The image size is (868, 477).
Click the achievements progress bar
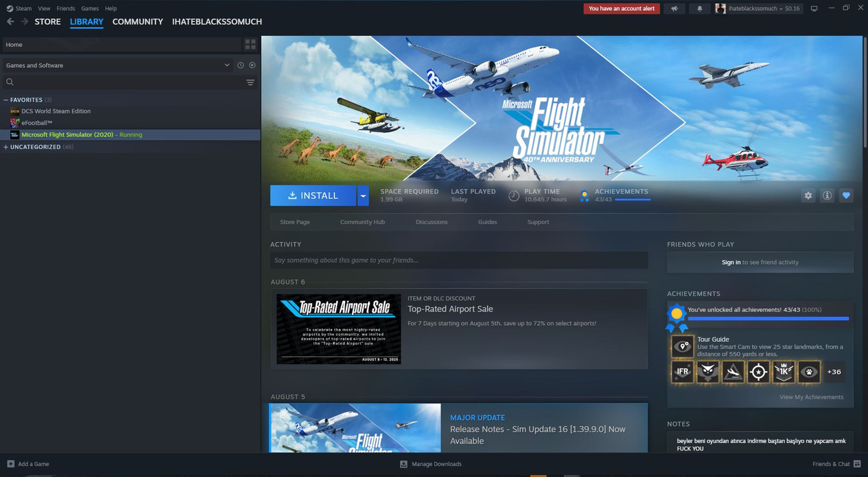pyautogui.click(x=768, y=318)
